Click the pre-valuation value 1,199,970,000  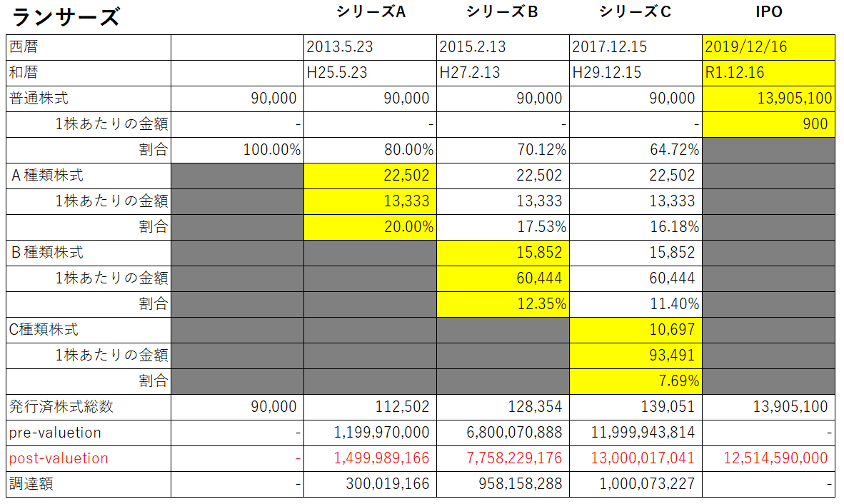coord(371,433)
